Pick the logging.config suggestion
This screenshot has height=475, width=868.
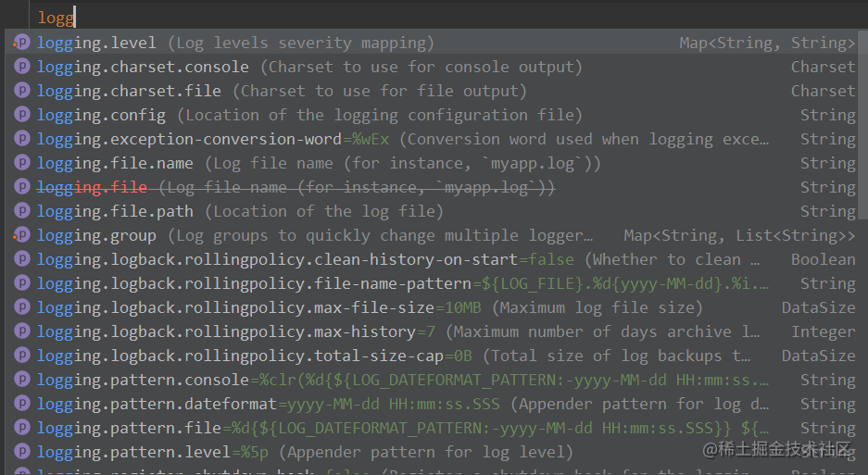(432, 115)
